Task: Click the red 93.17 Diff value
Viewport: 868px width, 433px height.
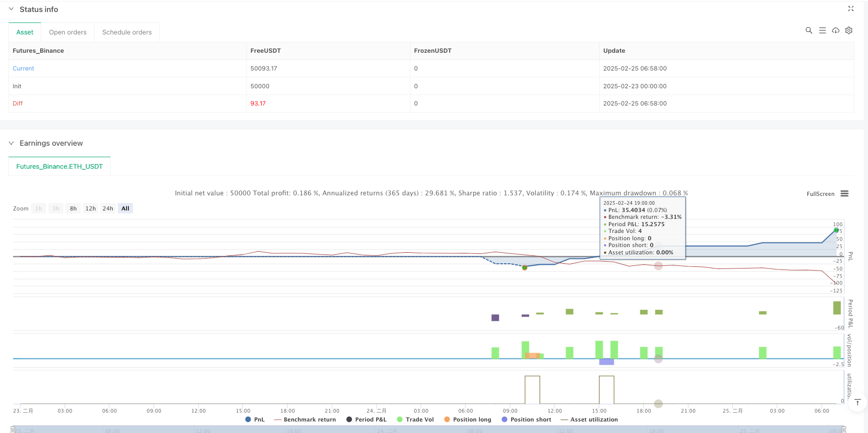Action: pos(258,103)
